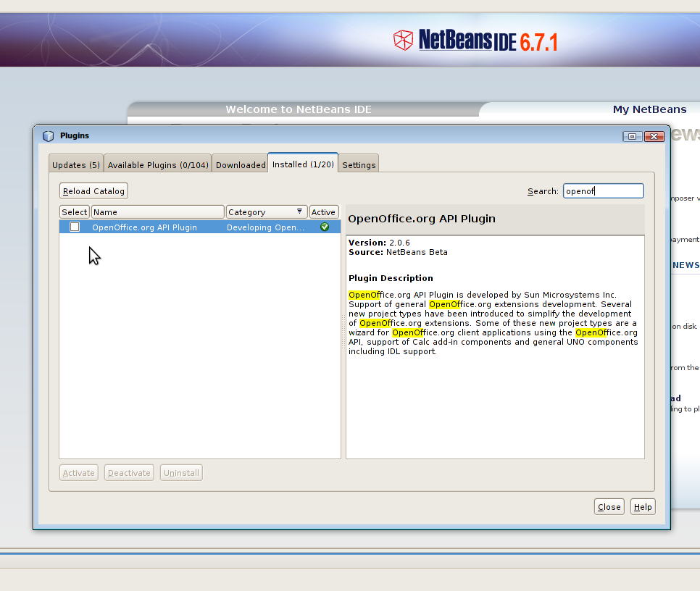Click the green Active status checkmark icon
Image resolution: width=700 pixels, height=591 pixels.
[325, 227]
